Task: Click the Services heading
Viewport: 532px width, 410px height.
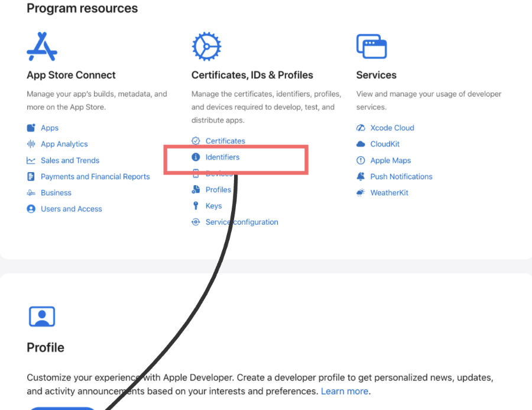Action: tap(377, 75)
